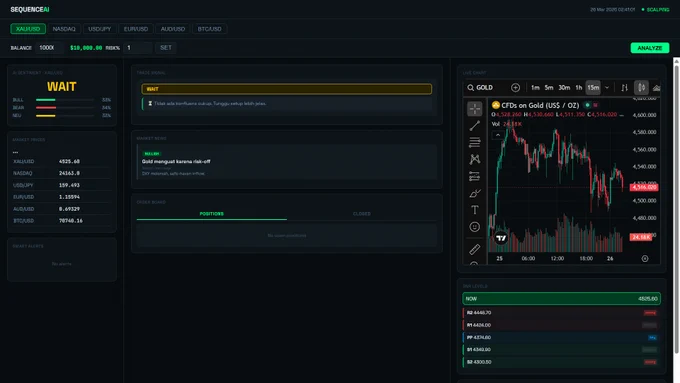Click the EUR/USD price 1.15594

(x=69, y=197)
